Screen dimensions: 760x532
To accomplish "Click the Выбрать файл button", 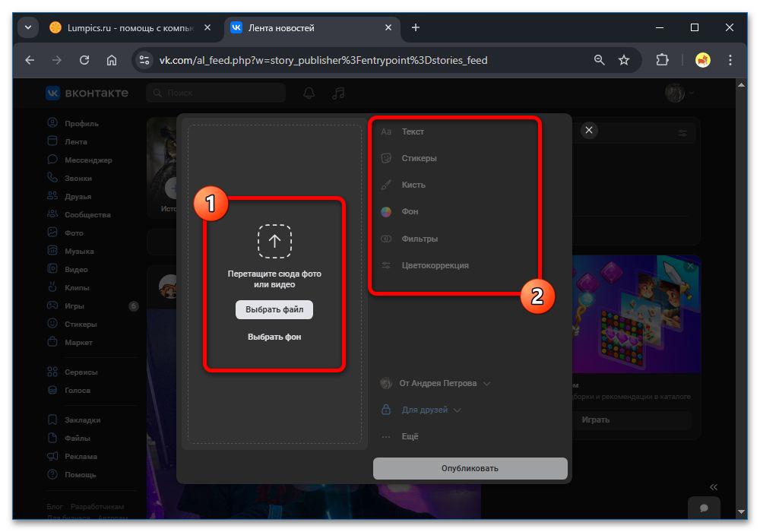I will [274, 309].
